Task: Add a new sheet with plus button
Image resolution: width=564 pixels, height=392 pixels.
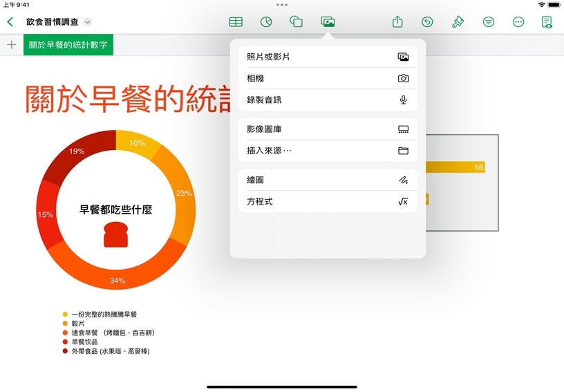Action: (11, 45)
